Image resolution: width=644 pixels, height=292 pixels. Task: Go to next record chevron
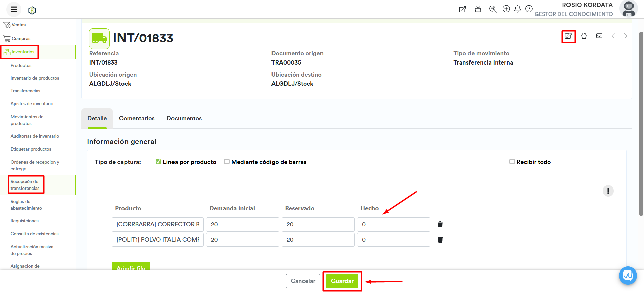tap(626, 36)
